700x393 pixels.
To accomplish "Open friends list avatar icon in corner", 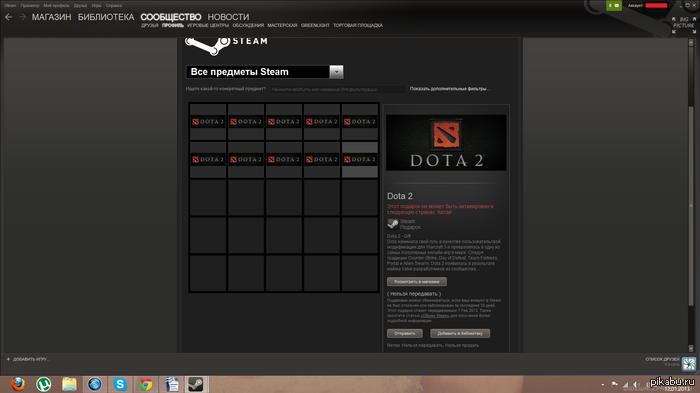I will tap(689, 364).
